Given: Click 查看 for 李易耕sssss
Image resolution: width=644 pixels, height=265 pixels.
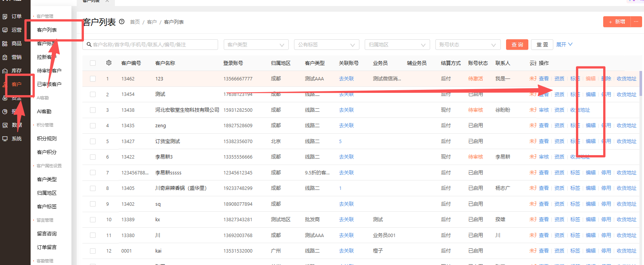Looking at the screenshot, I should pyautogui.click(x=544, y=173).
